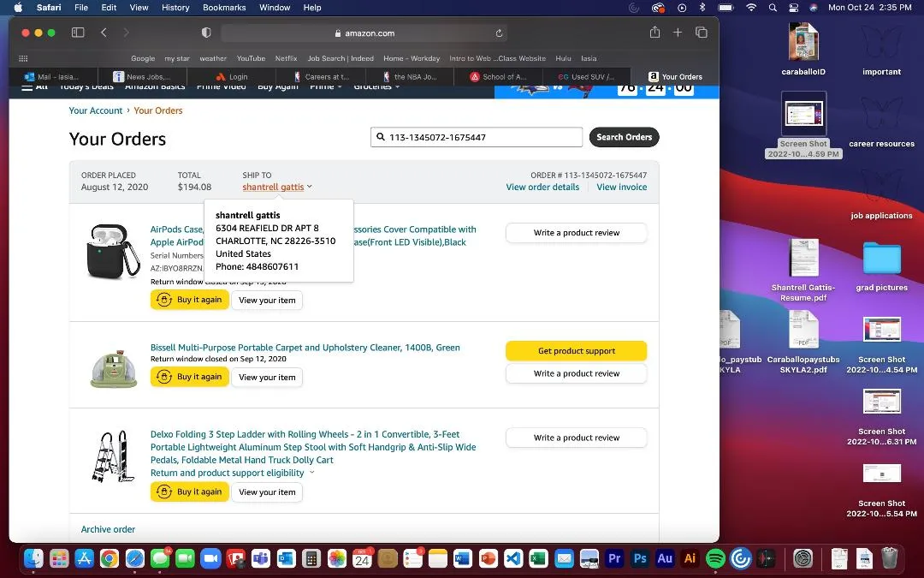Open the History menu
The height and width of the screenshot is (578, 924).
(x=175, y=8)
